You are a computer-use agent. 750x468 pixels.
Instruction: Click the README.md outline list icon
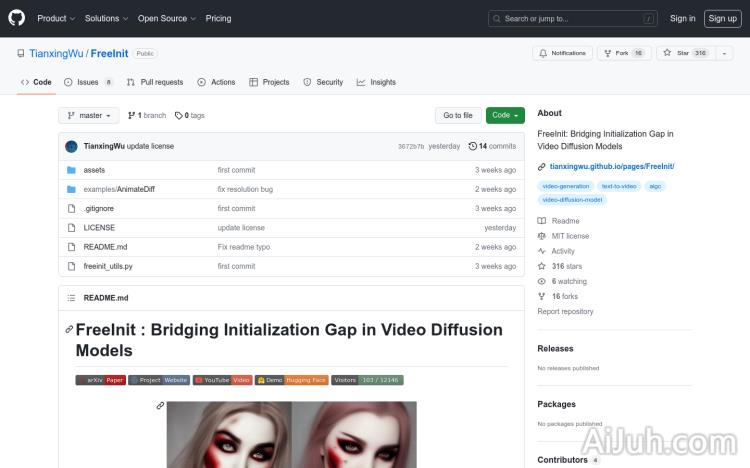tap(71, 298)
